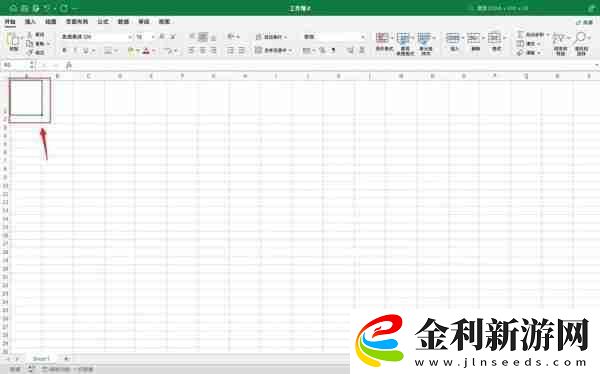Screen dimensions: 600x374
Task: Align cell content to bottom
Action: pos(214,37)
